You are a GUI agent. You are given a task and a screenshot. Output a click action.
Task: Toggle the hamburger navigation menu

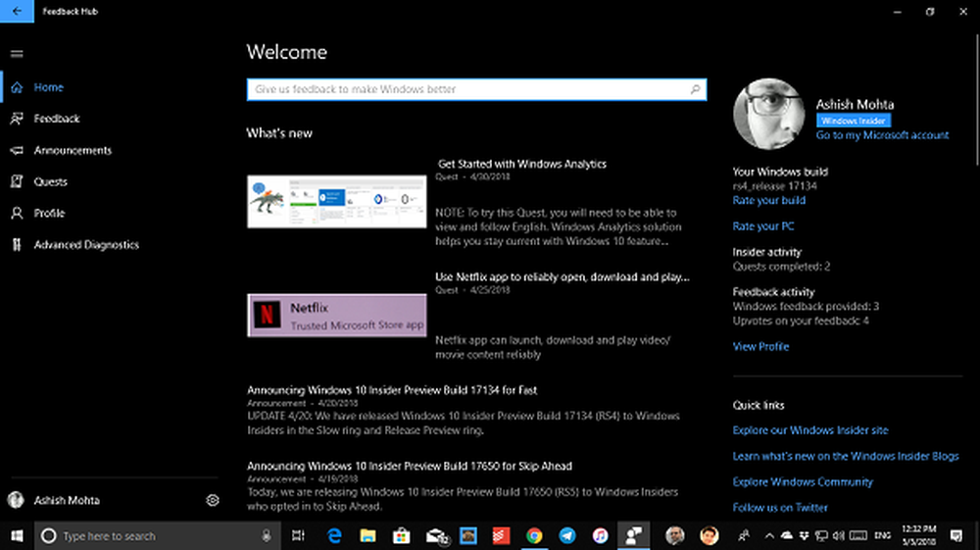pyautogui.click(x=17, y=54)
